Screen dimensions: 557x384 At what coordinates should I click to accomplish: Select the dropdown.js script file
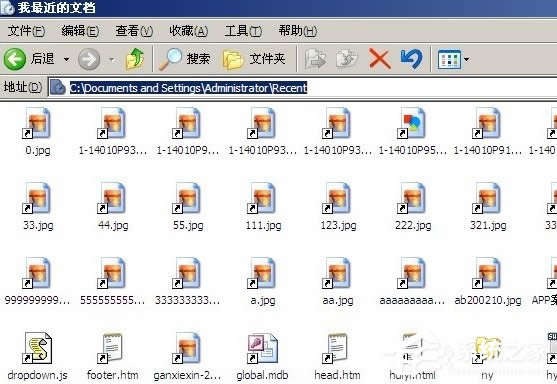click(38, 357)
